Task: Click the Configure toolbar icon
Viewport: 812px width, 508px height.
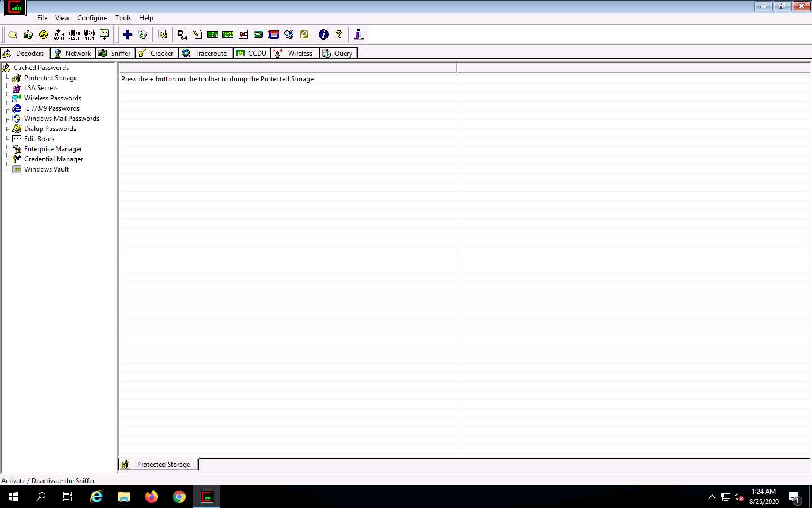Action: [x=163, y=35]
